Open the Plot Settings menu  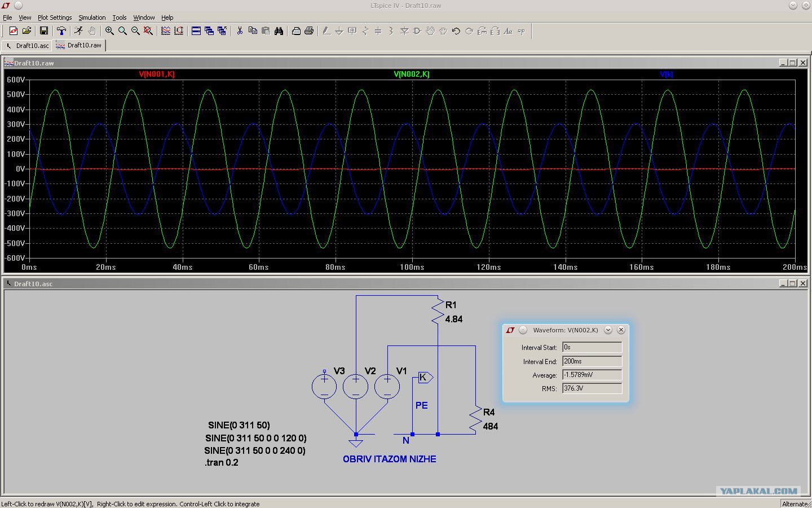point(55,17)
